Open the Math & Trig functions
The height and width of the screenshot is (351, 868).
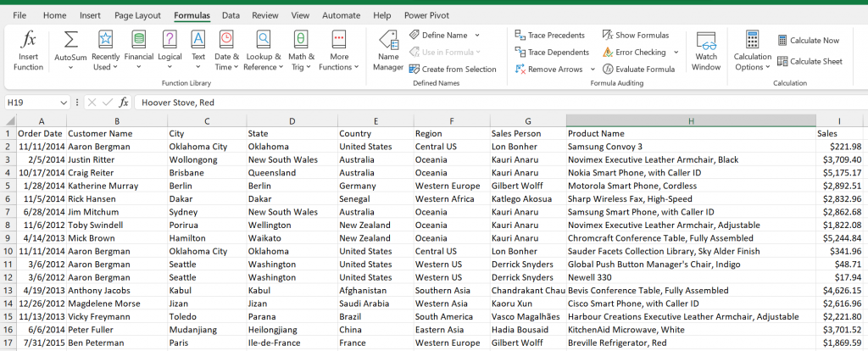click(301, 51)
